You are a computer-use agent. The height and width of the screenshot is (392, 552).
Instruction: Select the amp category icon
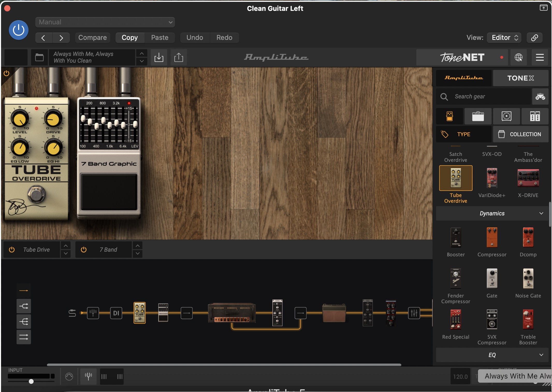[x=478, y=116]
